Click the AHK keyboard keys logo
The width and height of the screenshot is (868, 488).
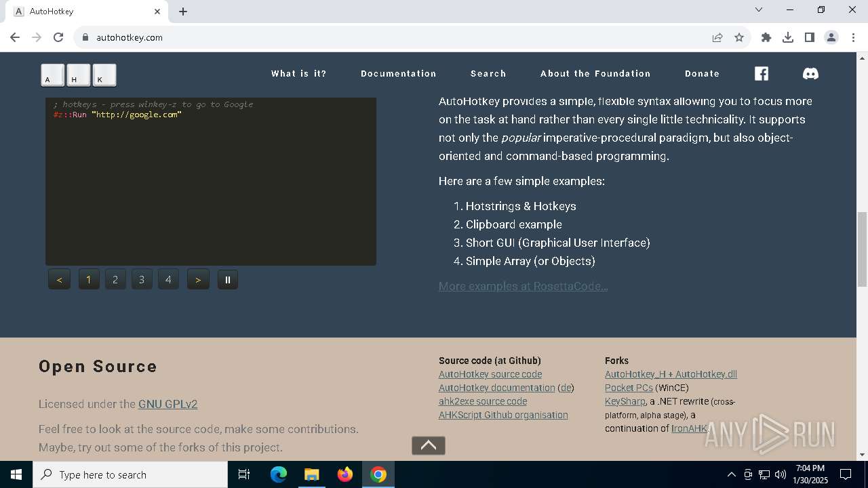coord(79,75)
